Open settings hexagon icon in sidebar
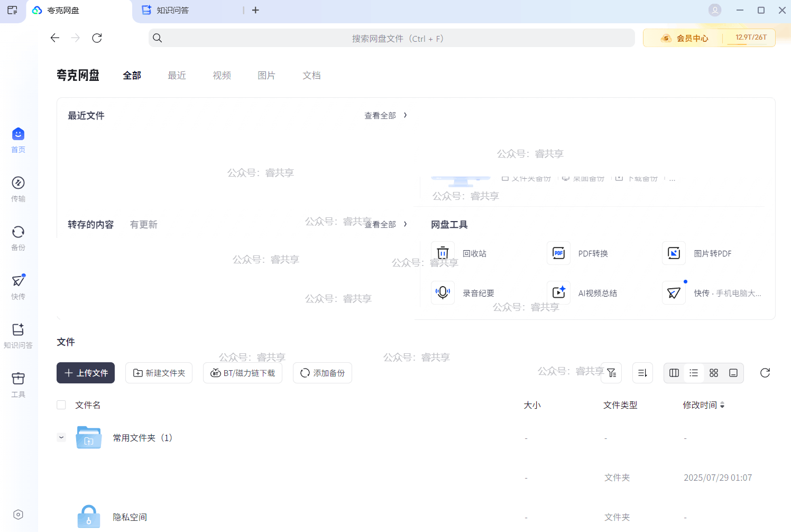The image size is (791, 532). click(18, 515)
